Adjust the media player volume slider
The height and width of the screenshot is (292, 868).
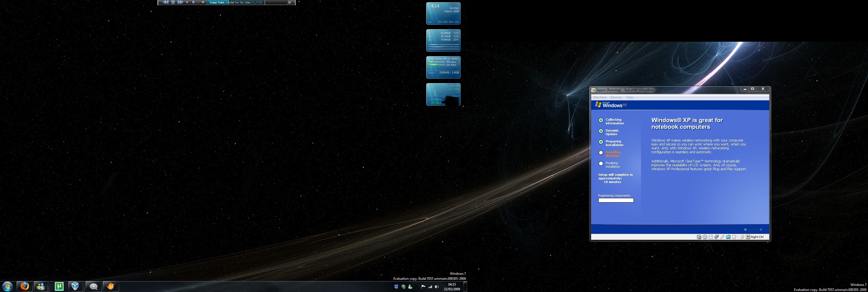tap(195, 2)
